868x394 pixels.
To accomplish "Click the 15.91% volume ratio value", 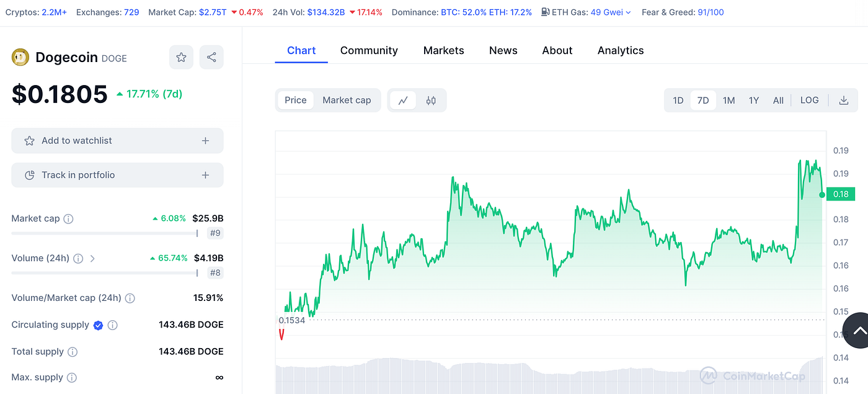I will click(x=208, y=298).
